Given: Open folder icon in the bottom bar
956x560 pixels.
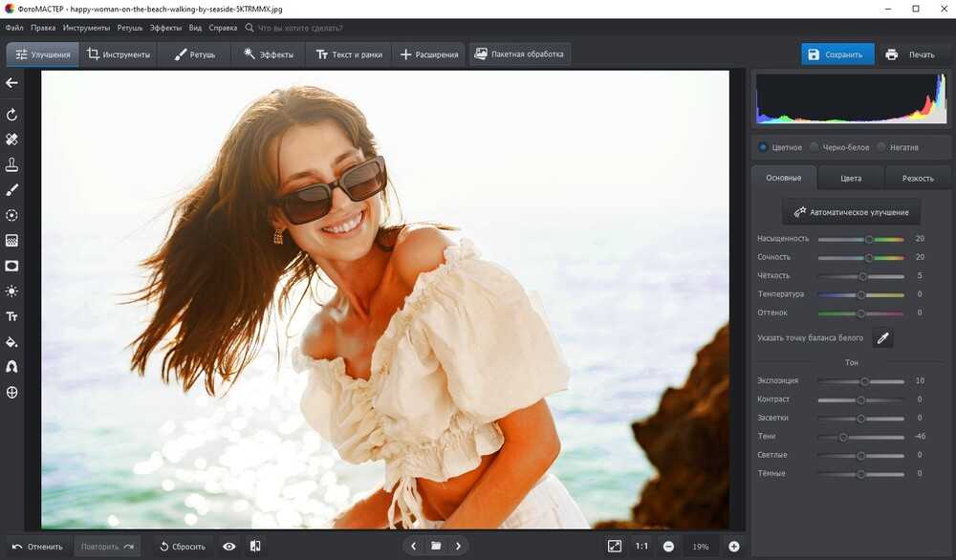Looking at the screenshot, I should pos(436,547).
